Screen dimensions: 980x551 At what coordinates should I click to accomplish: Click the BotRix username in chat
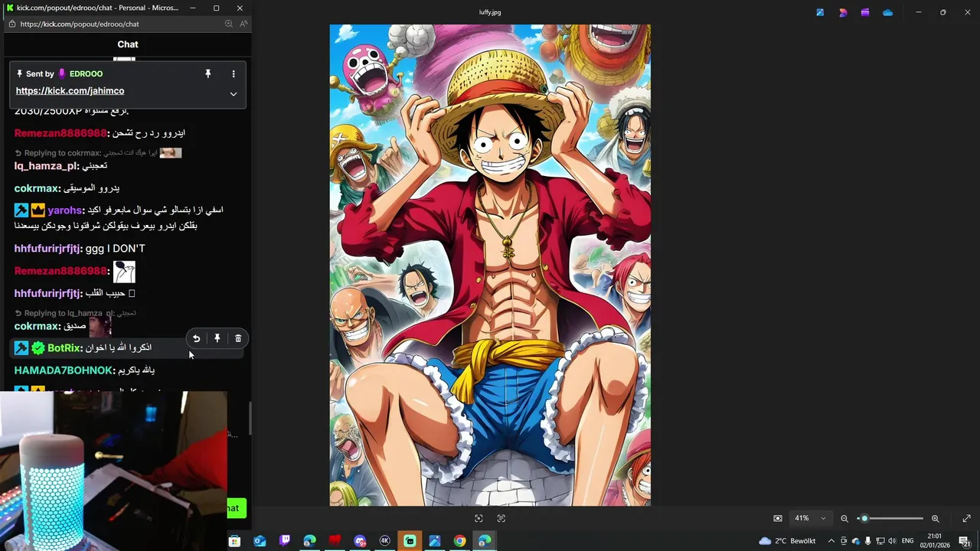click(x=64, y=348)
